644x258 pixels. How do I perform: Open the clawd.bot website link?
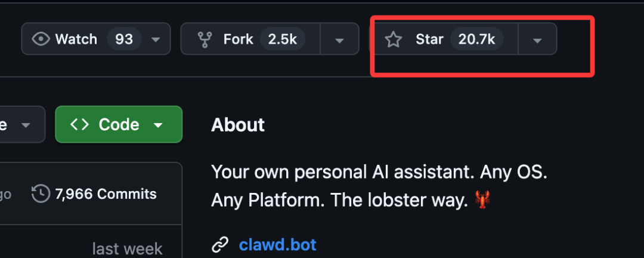click(277, 245)
